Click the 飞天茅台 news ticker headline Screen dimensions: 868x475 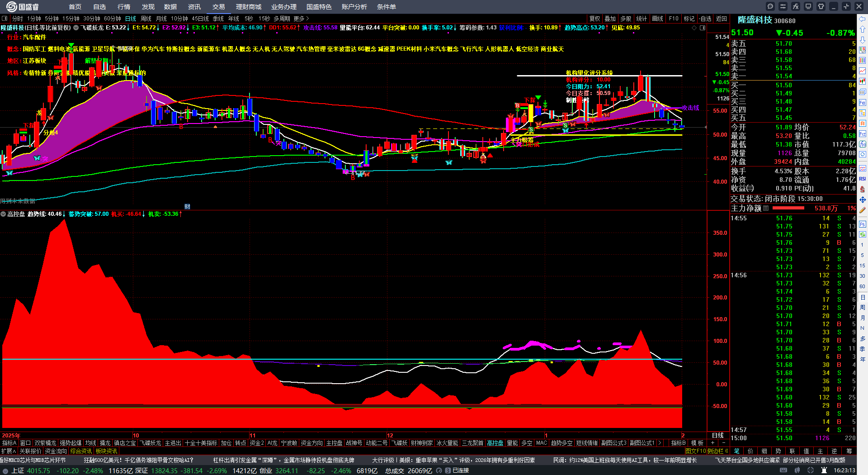tap(780, 460)
